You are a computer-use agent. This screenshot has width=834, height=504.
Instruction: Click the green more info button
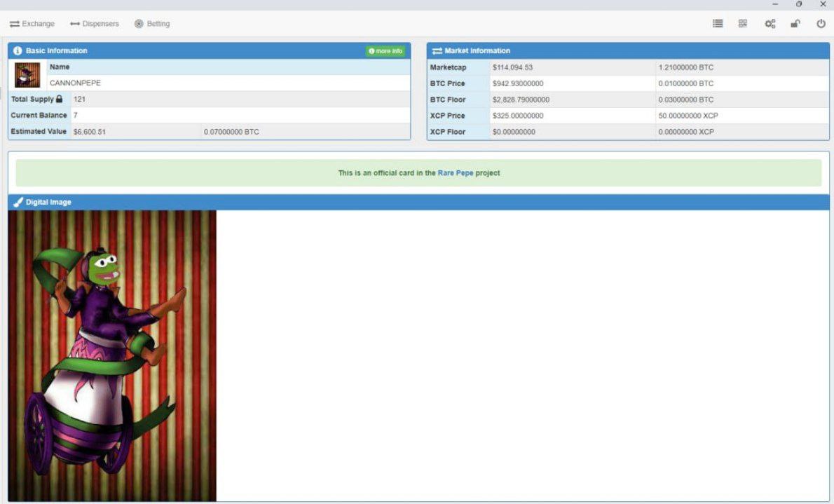(385, 51)
